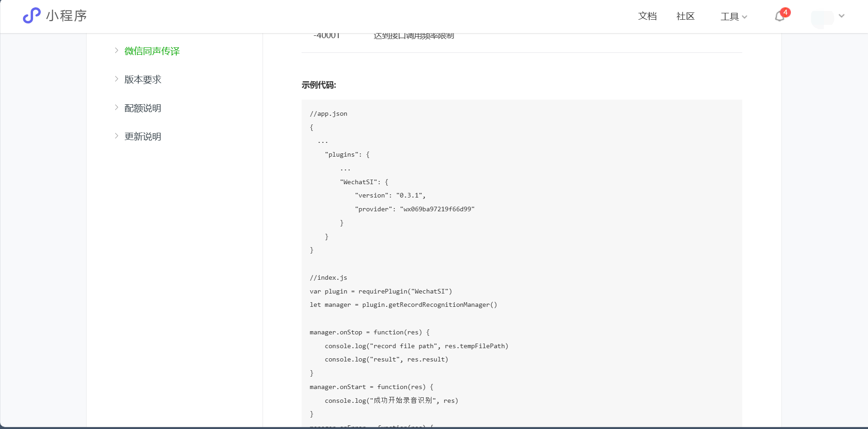Click the console.log("result") line

point(386,359)
